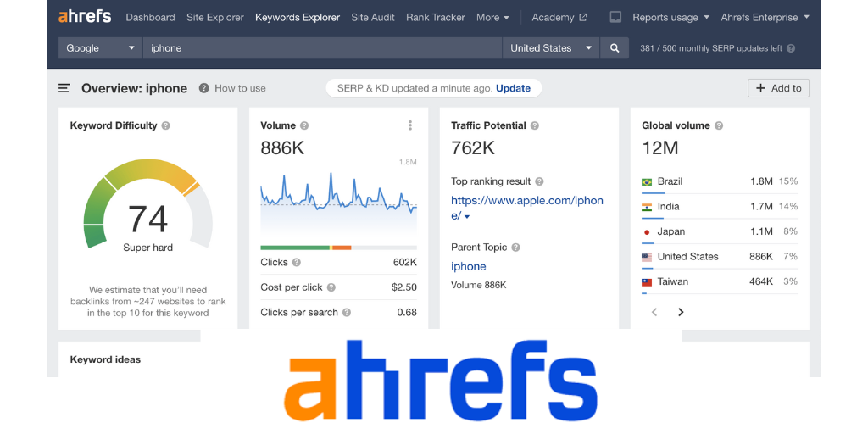Screen dimensions: 868x434
Task: Click the keyword input containing iphone
Action: point(322,48)
